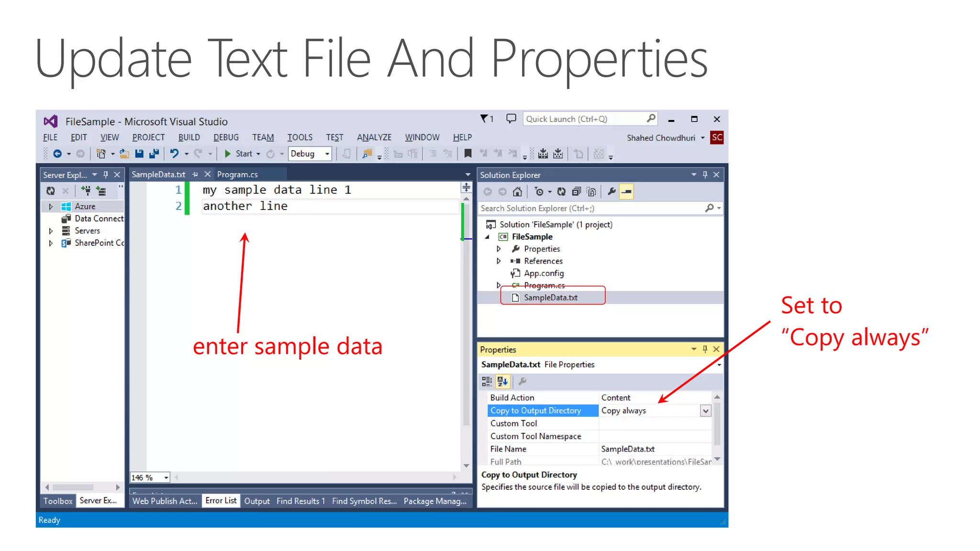Click the Property Pages wrench icon

click(x=523, y=381)
